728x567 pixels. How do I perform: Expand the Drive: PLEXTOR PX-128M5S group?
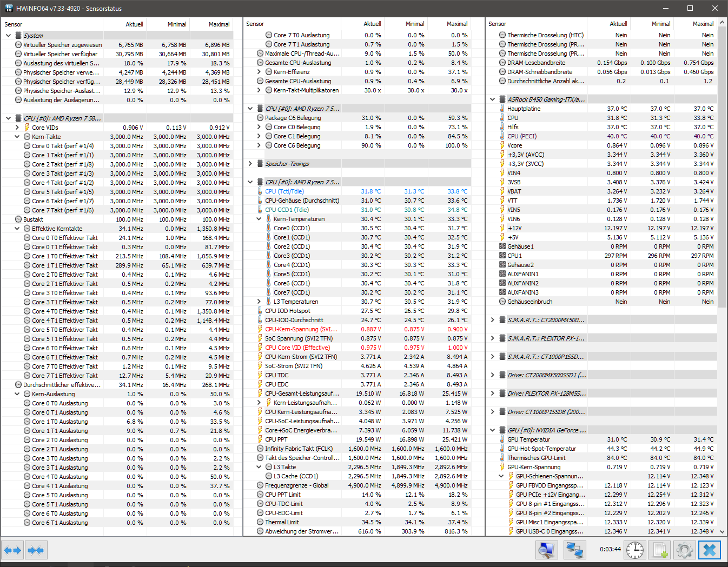[492, 393]
